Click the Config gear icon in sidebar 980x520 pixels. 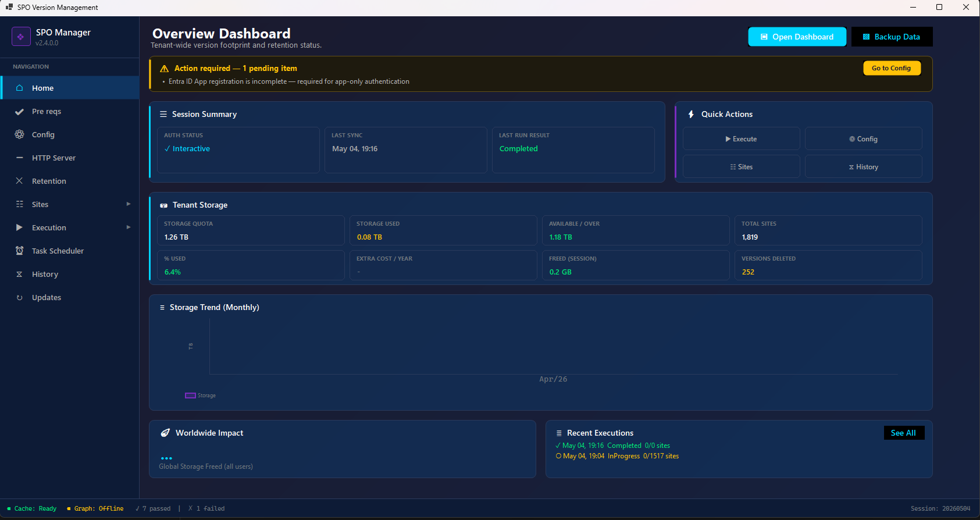pyautogui.click(x=19, y=134)
